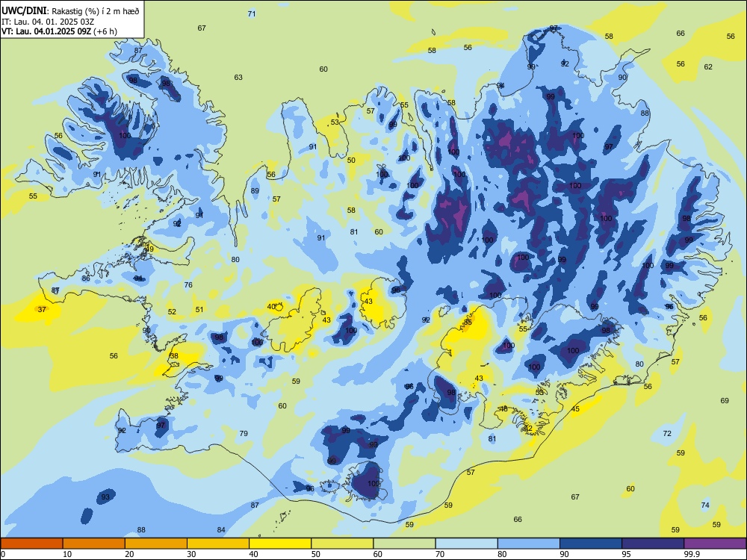This screenshot has height=560, width=747.
Task: Click the 'IT: Lau. 04. 01. 2025 03Z' line
Action: [x=48, y=22]
